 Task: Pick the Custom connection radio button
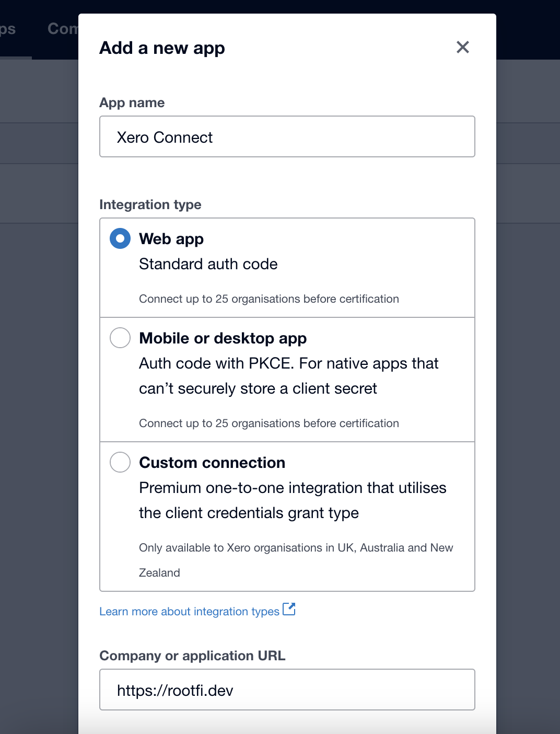pyautogui.click(x=120, y=462)
